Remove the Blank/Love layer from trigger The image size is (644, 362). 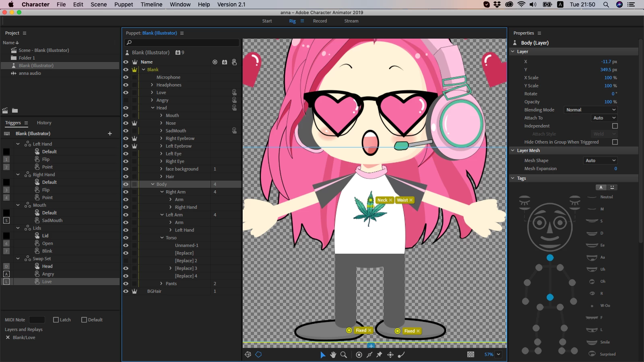(8, 337)
